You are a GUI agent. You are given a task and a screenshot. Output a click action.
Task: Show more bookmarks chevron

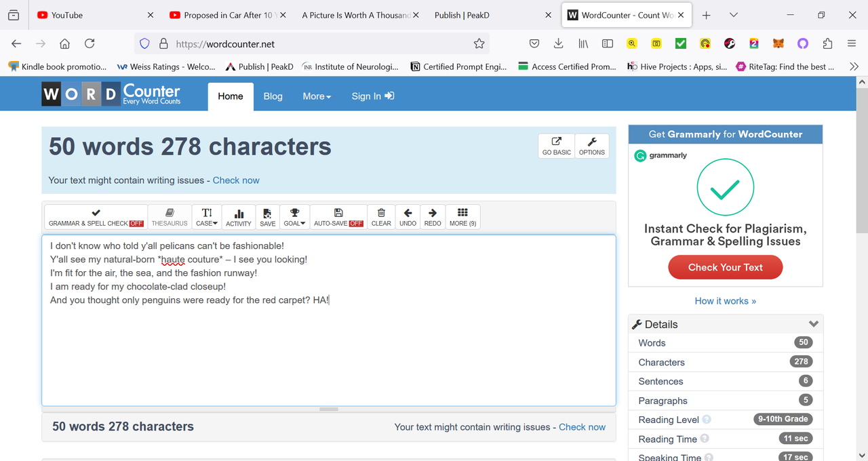pos(854,66)
